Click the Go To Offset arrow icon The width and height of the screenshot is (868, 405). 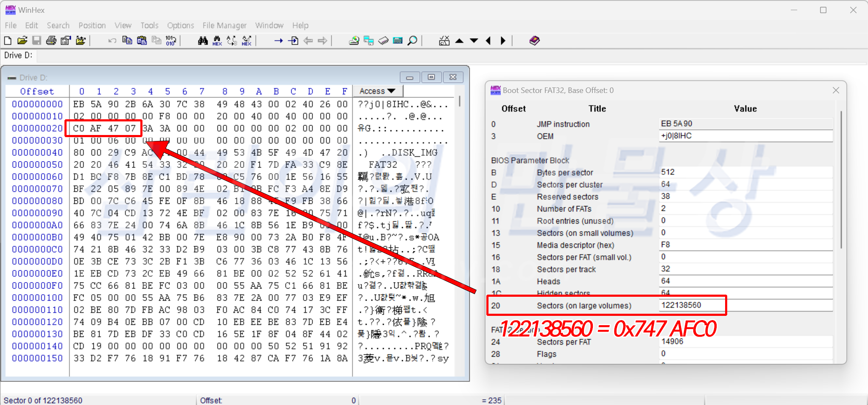click(x=278, y=41)
